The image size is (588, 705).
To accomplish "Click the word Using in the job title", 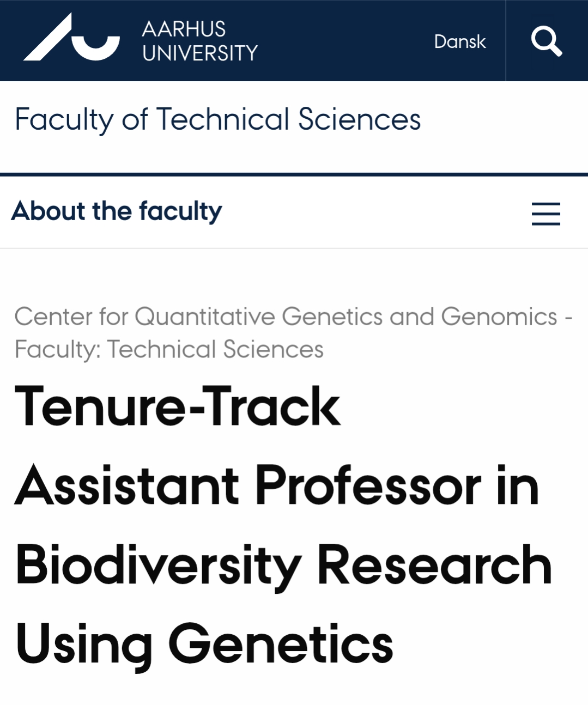I will [84, 645].
